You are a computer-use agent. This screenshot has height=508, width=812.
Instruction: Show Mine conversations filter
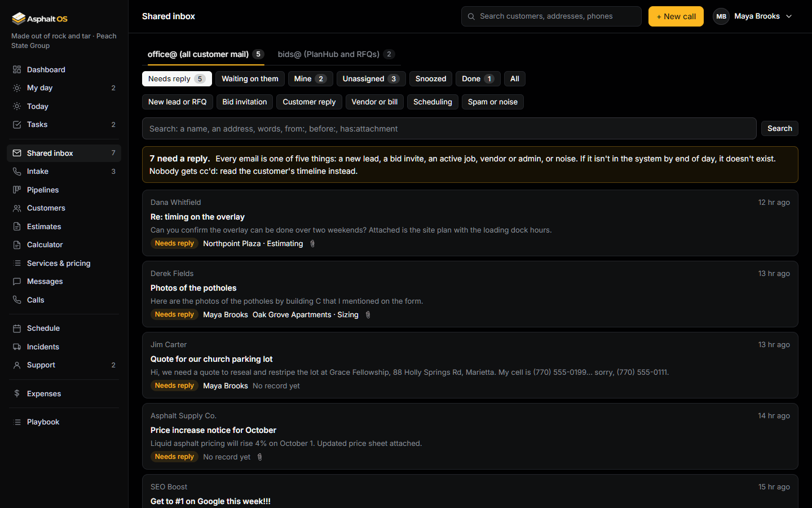tap(310, 79)
